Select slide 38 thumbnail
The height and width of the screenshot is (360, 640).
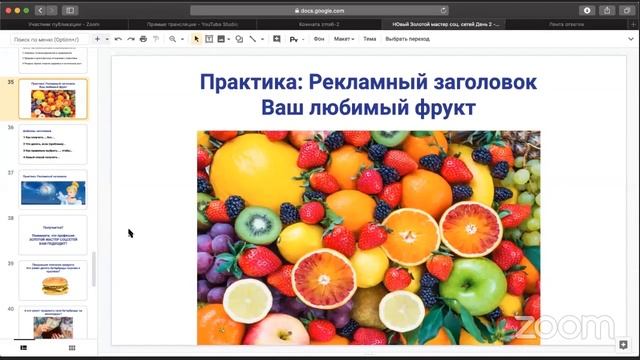(53, 235)
